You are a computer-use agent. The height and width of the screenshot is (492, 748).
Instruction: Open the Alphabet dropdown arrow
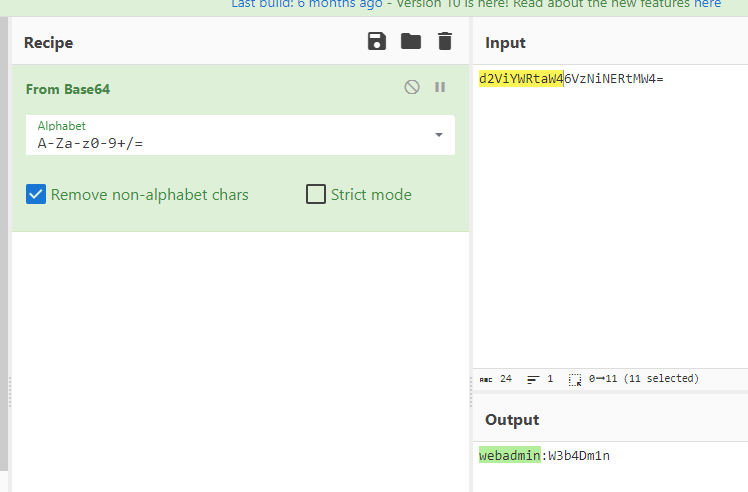(439, 135)
